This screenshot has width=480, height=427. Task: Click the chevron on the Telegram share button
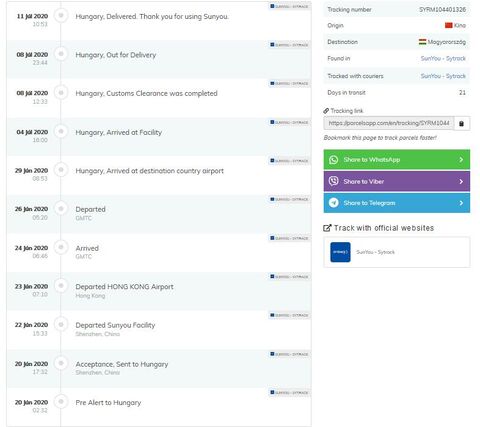click(461, 203)
